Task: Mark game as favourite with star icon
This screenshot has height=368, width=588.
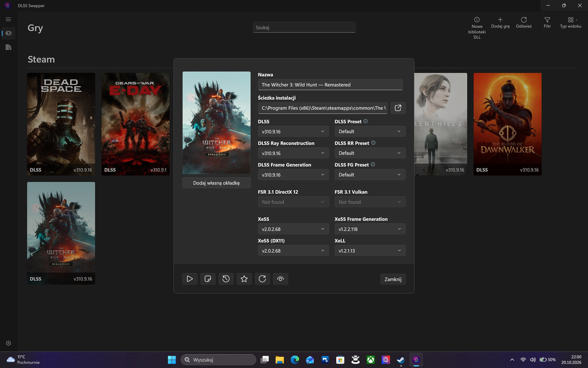Action: coord(244,279)
